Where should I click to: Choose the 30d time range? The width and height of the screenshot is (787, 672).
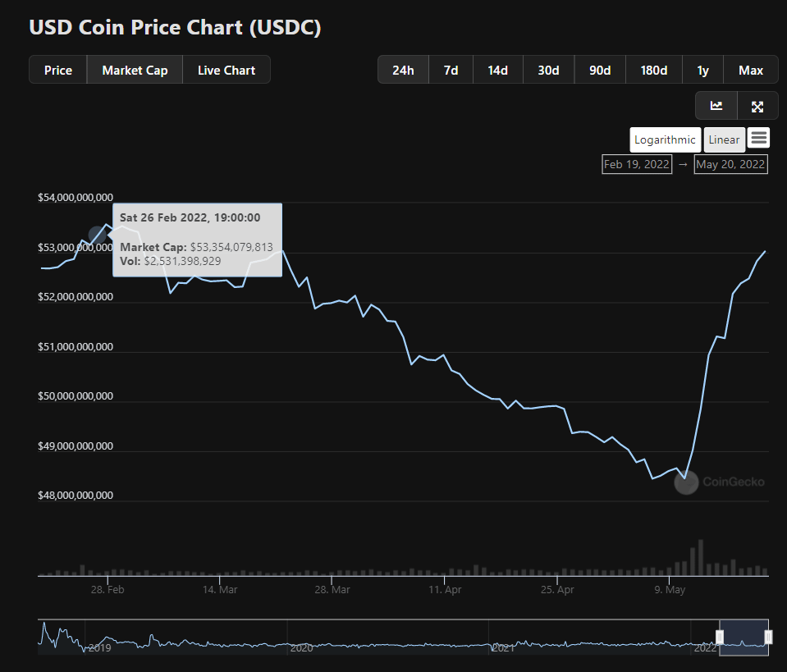pyautogui.click(x=549, y=70)
